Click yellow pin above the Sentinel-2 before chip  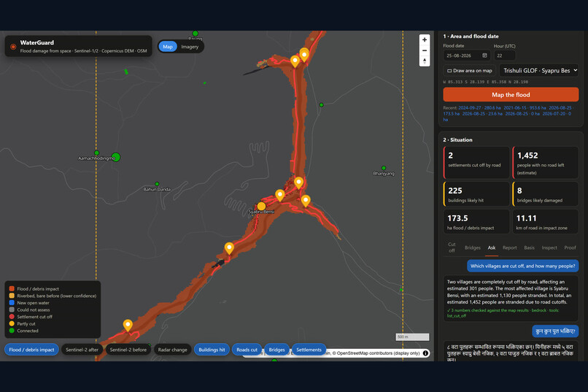(x=128, y=325)
